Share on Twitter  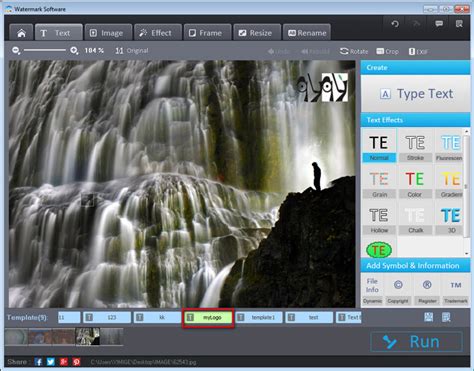tap(51, 362)
